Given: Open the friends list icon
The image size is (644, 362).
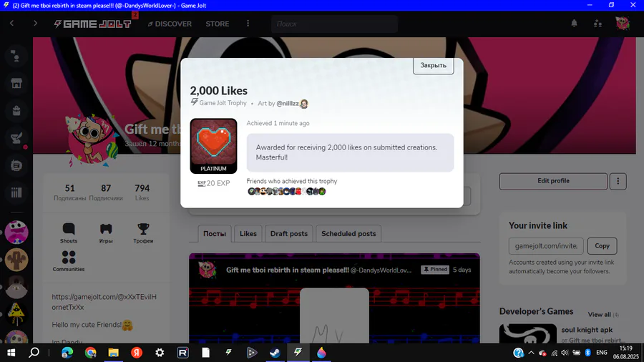Looking at the screenshot, I should click(598, 24).
